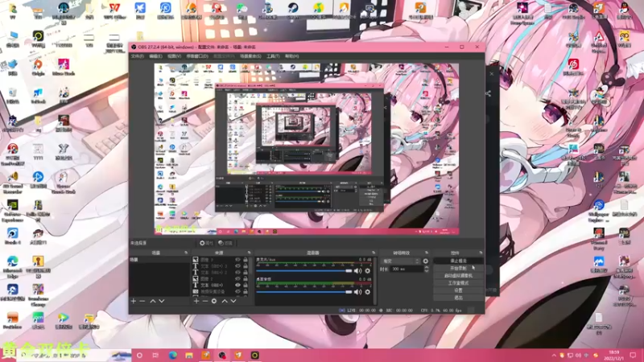Open the 停靠窗口(D) menu
Screen dimensions: 644x362
(197, 56)
